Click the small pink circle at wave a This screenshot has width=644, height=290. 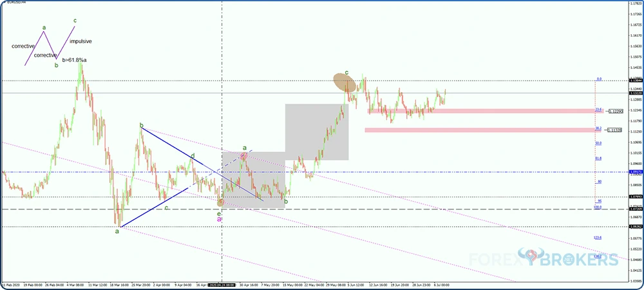pyautogui.click(x=244, y=155)
